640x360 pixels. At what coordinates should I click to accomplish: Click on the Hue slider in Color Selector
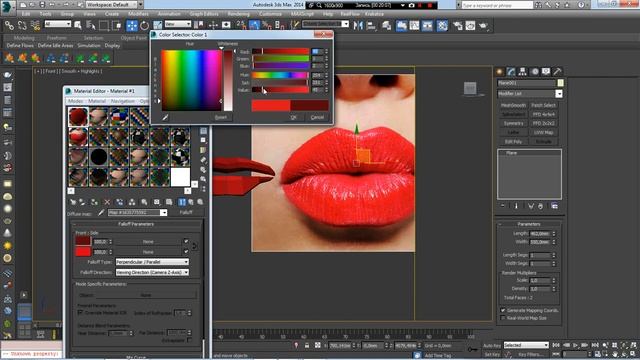[x=280, y=75]
